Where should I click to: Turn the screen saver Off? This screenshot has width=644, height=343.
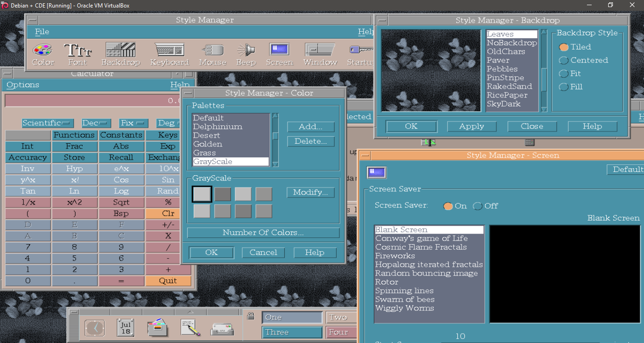pyautogui.click(x=478, y=206)
